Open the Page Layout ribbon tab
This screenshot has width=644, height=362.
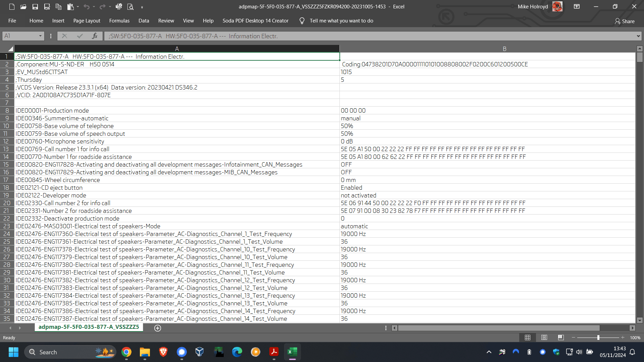click(x=87, y=21)
